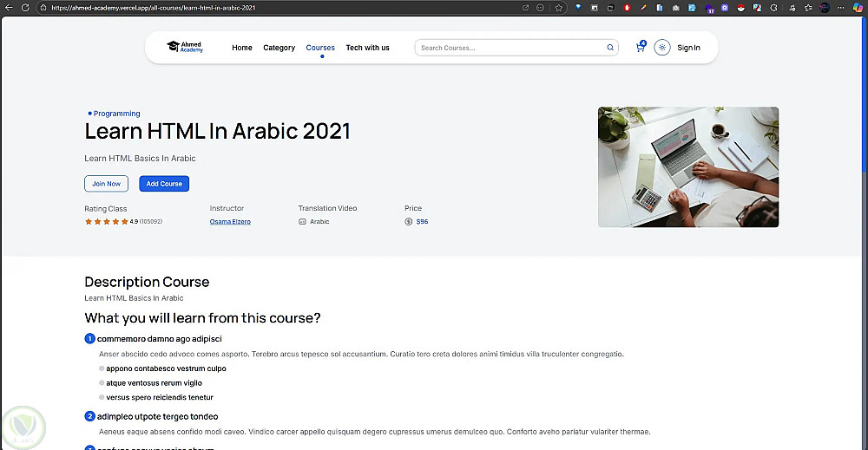Click the red shield adblock extension
The width and height of the screenshot is (868, 450).
coord(628,8)
